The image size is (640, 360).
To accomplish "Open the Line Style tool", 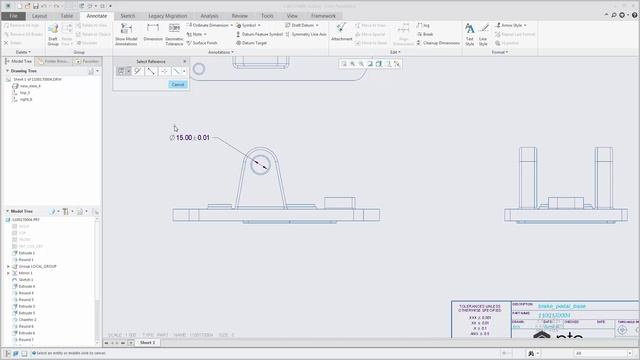I will click(483, 33).
